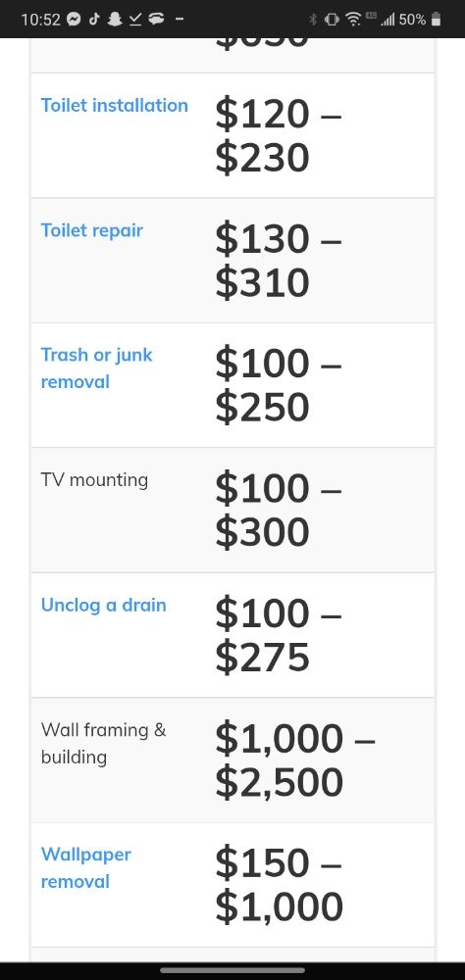Tap the download-complete check notification icon
Viewport: 465px width, 980px height.
135,20
